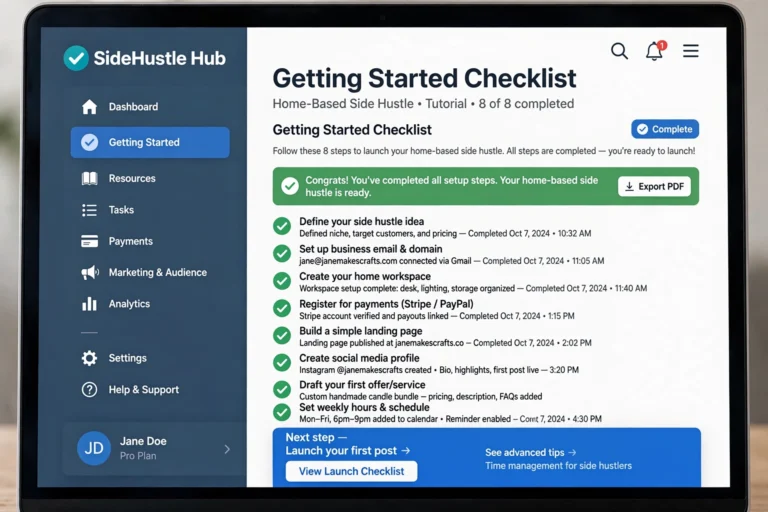
Task: Click the Resources book icon
Action: (x=89, y=178)
